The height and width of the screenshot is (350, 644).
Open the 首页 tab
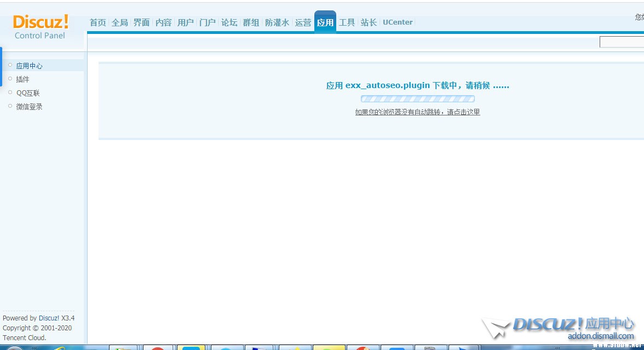tap(97, 22)
